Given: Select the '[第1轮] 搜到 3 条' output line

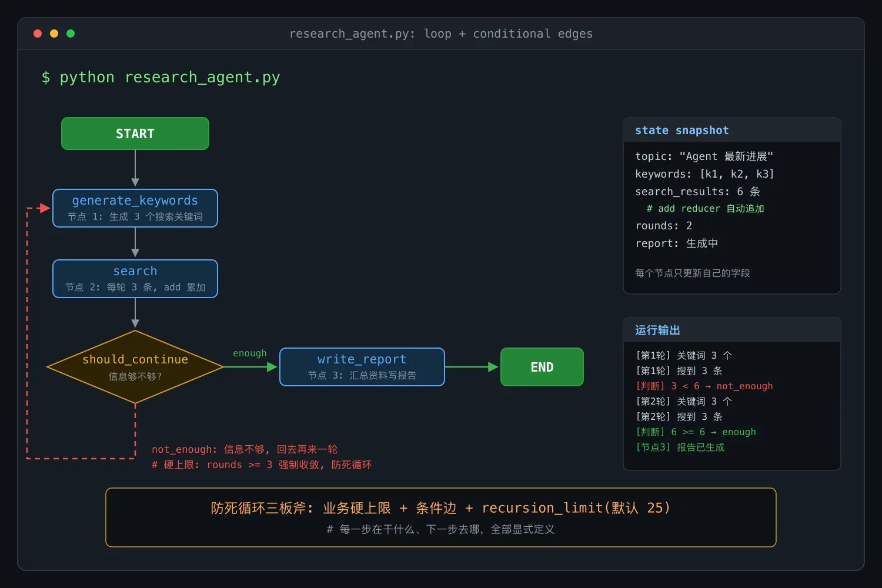Looking at the screenshot, I should point(679,370).
